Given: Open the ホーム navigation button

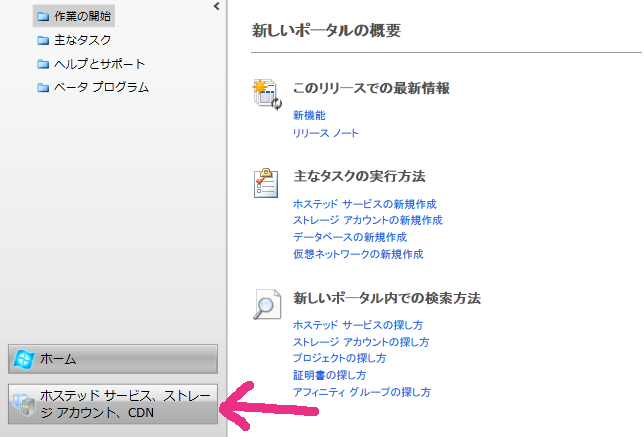Looking at the screenshot, I should pos(113,359).
